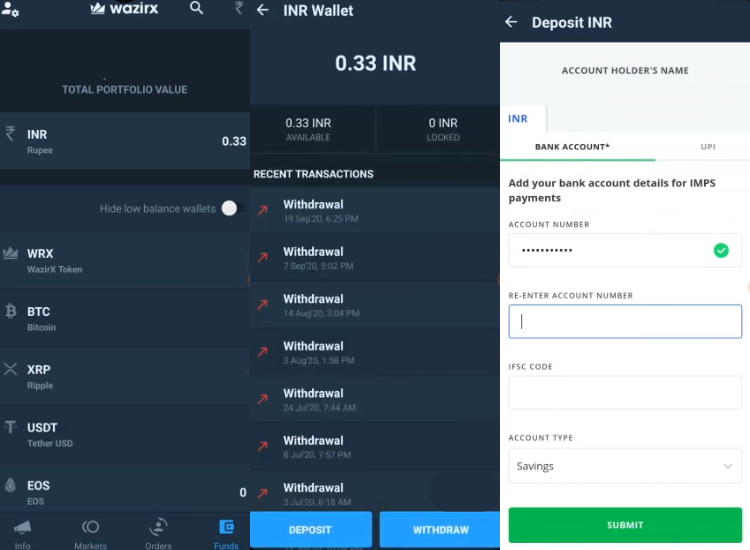The image size is (750, 550).
Task: Select the BTC Bitcoin row
Action: click(125, 319)
